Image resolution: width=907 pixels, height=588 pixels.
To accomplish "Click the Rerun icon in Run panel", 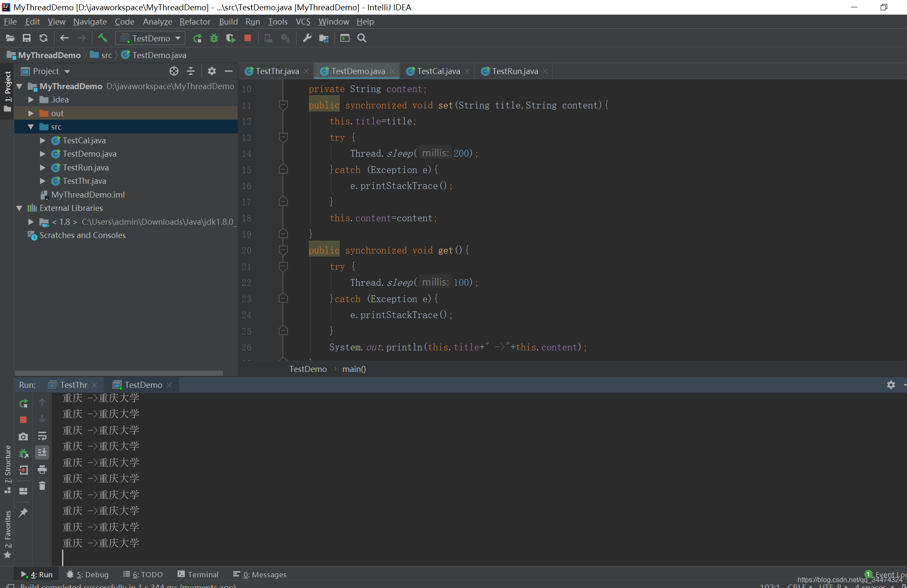I will coord(23,403).
